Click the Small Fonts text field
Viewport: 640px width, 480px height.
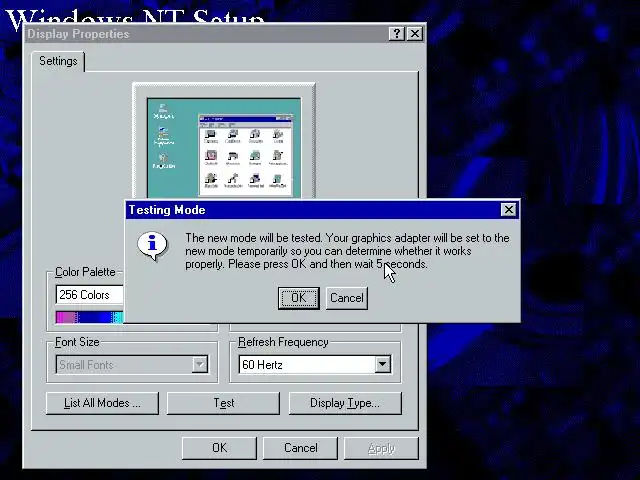124,364
